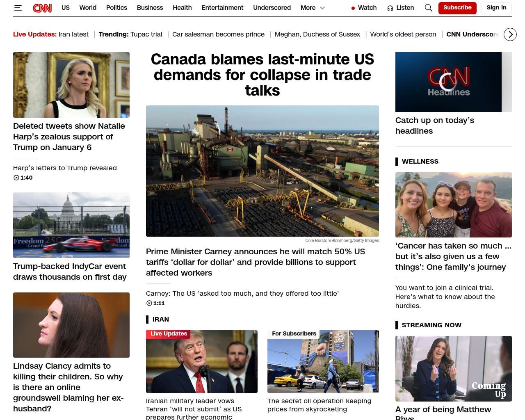The image size is (525, 420).
Task: Open Prime Minister Carney tariffs story
Action: tap(256, 262)
